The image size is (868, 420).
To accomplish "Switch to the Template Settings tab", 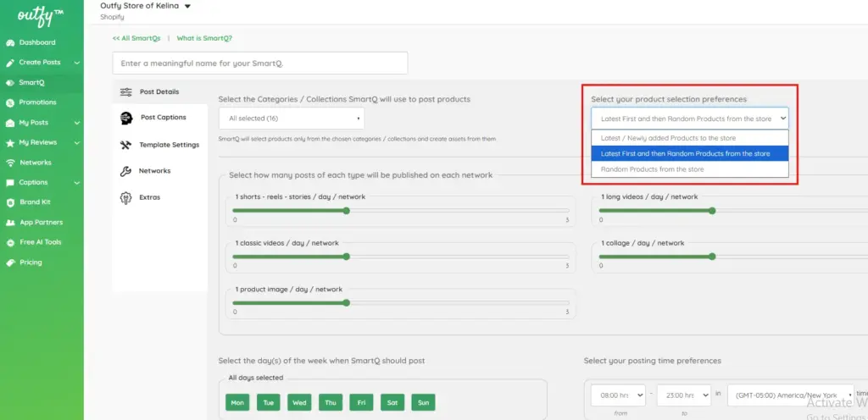I will click(159, 145).
